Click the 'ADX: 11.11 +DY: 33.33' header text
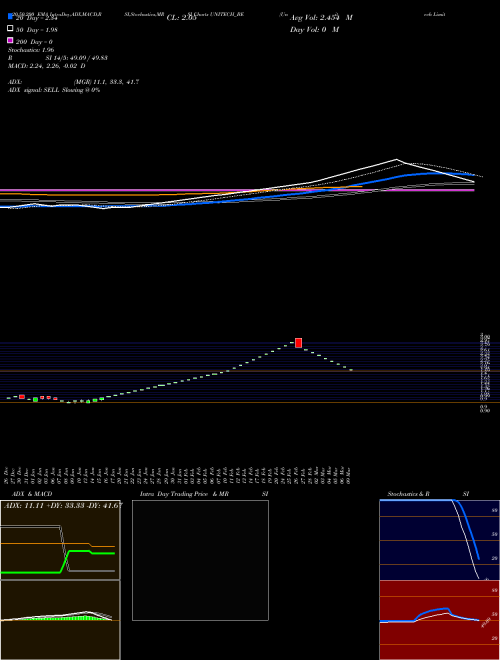The width and height of the screenshot is (500, 660). 63,505
